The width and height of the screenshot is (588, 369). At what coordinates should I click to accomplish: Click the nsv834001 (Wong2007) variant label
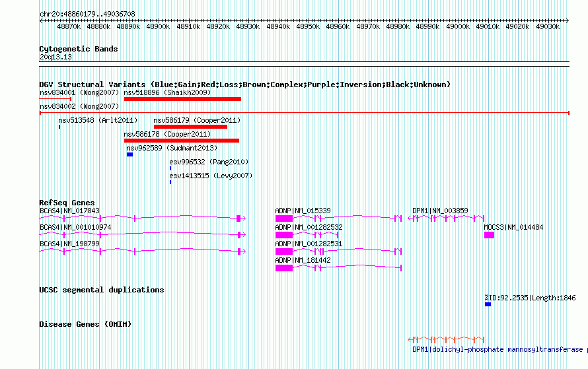point(79,92)
